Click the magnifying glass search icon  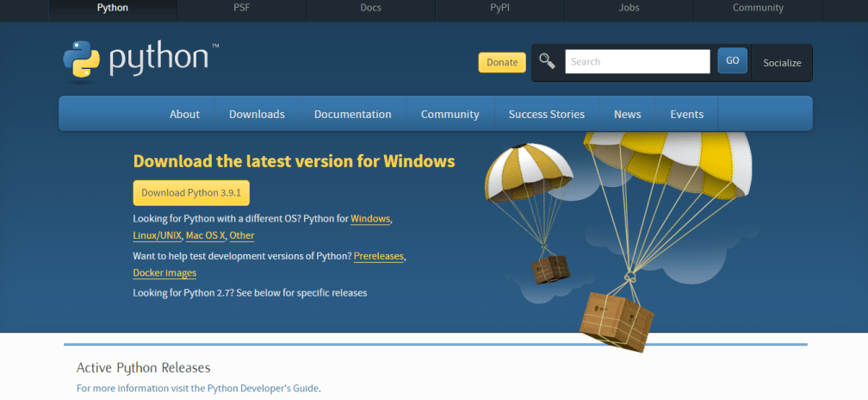tap(547, 61)
